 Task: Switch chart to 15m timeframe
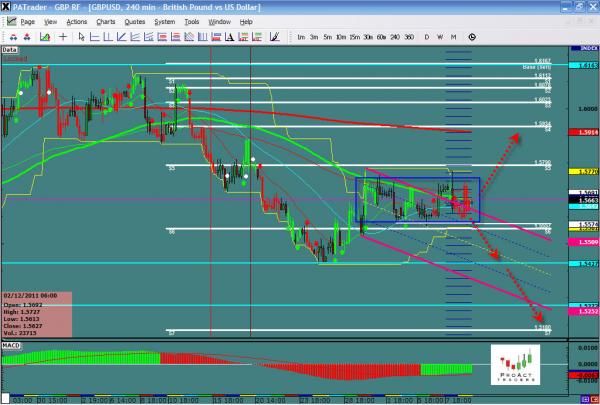355,37
